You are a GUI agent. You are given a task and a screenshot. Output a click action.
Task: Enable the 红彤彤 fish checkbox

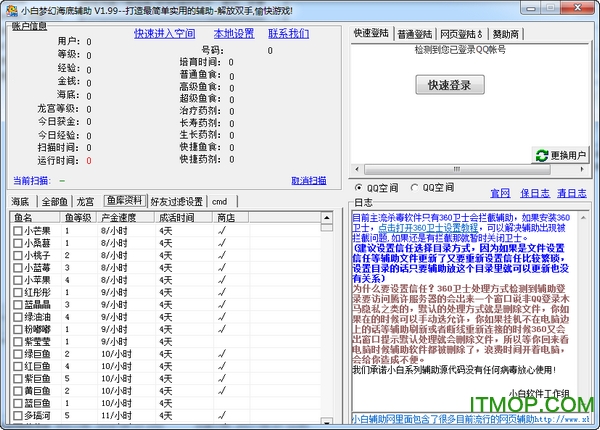(16, 292)
